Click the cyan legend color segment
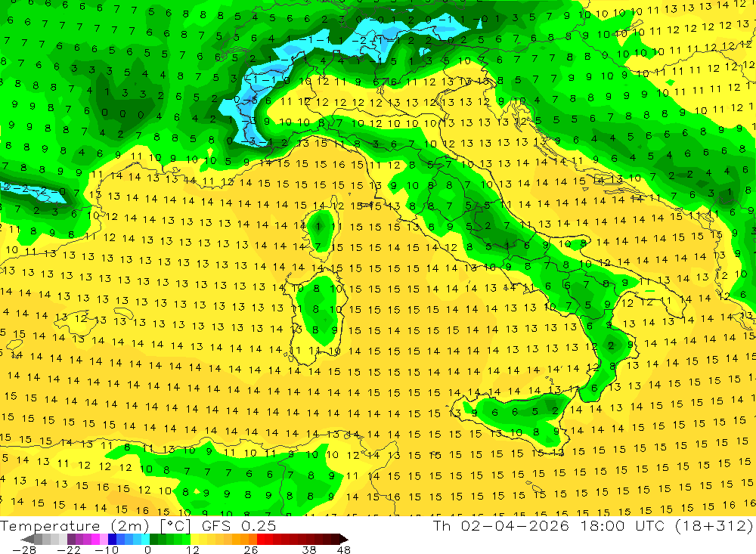 pos(145,539)
